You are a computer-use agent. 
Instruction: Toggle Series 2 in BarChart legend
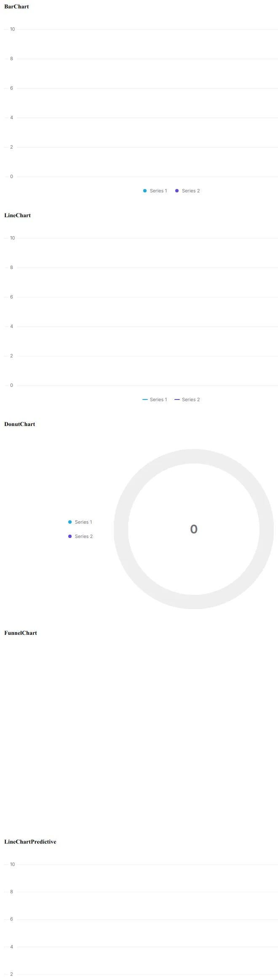click(x=187, y=191)
